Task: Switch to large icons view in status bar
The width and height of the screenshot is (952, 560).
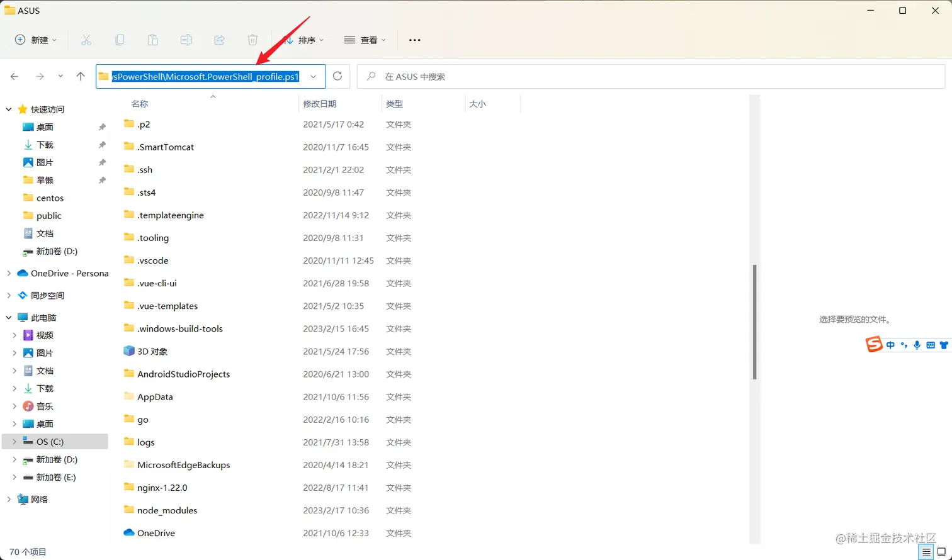Action: pyautogui.click(x=941, y=552)
